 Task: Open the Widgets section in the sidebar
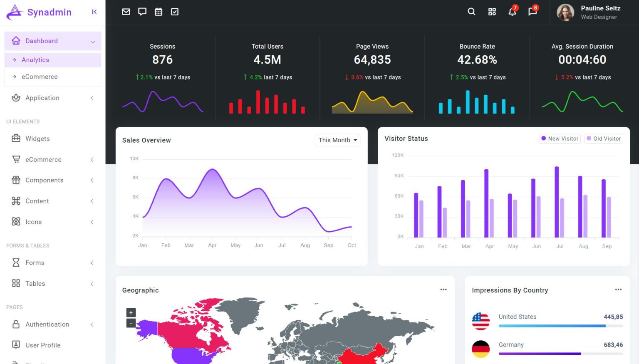(x=37, y=139)
